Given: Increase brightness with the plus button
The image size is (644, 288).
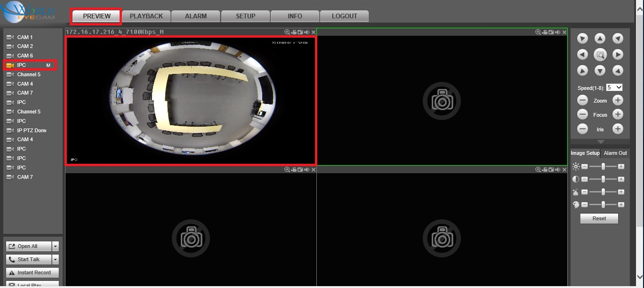Looking at the screenshot, I should [621, 167].
